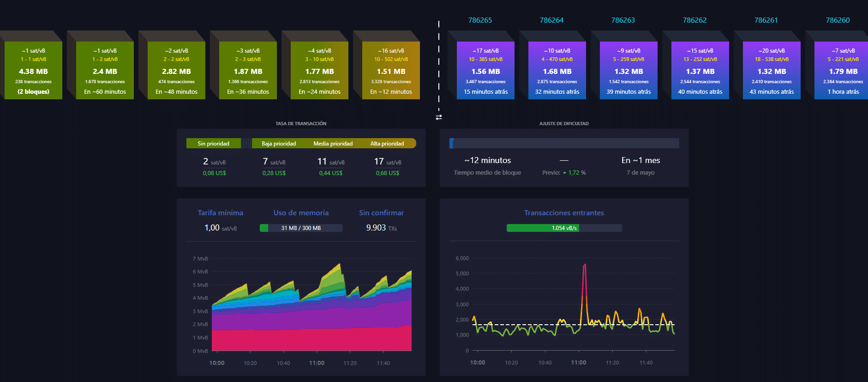Open pending block arriving in ~24 minutos
Image resolution: width=868 pixels, height=382 pixels.
tap(319, 70)
